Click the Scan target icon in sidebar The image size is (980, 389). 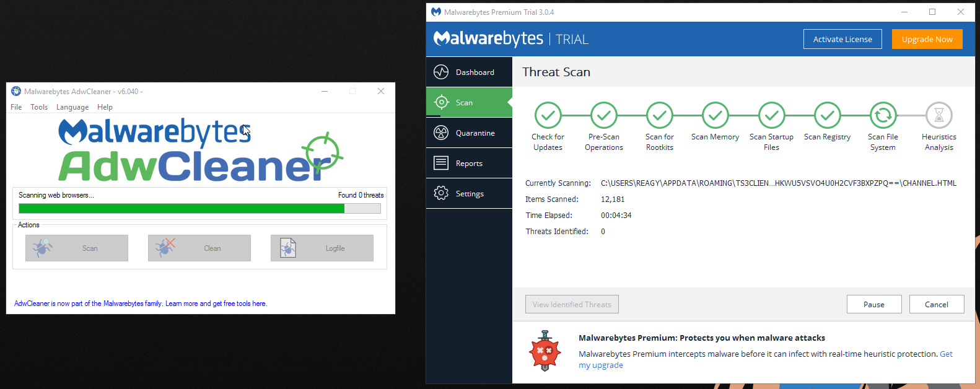pos(441,102)
